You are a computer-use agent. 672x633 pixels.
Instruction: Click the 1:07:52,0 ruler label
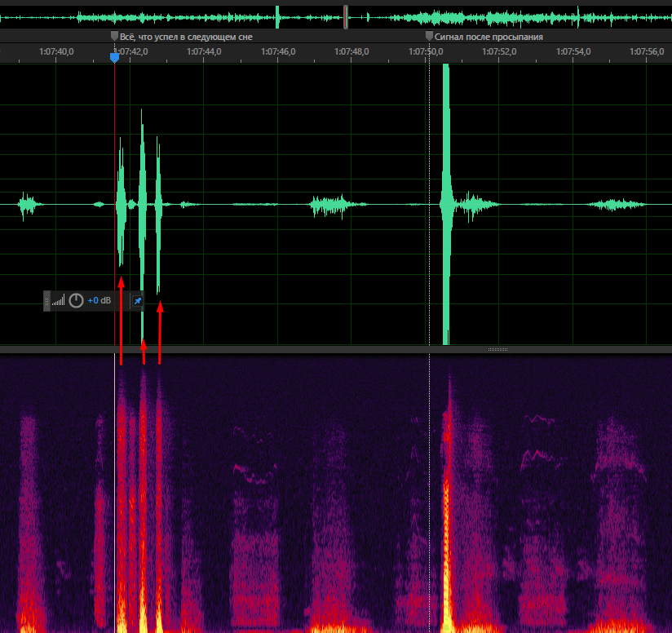click(x=499, y=52)
